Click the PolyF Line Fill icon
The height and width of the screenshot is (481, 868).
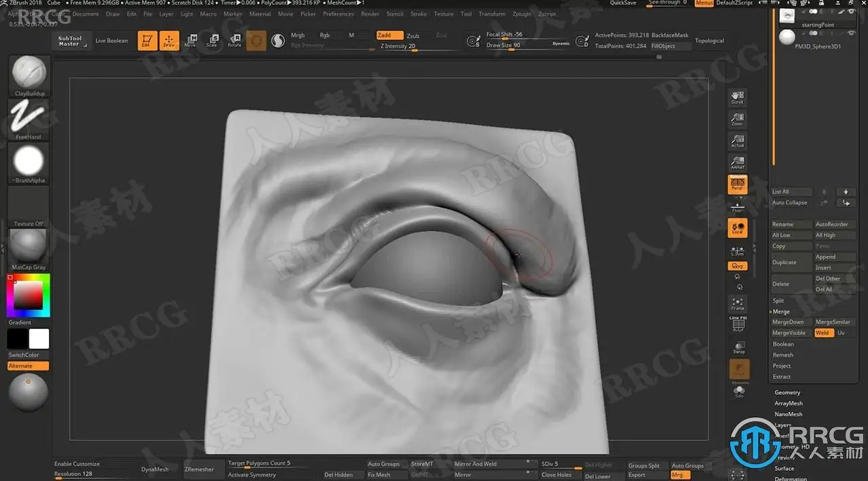738,325
